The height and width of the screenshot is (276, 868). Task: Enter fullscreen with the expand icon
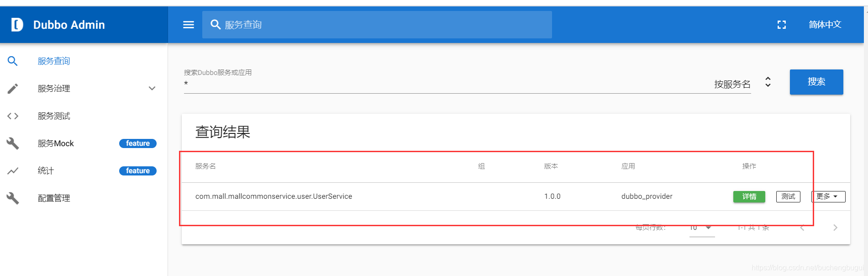point(782,25)
